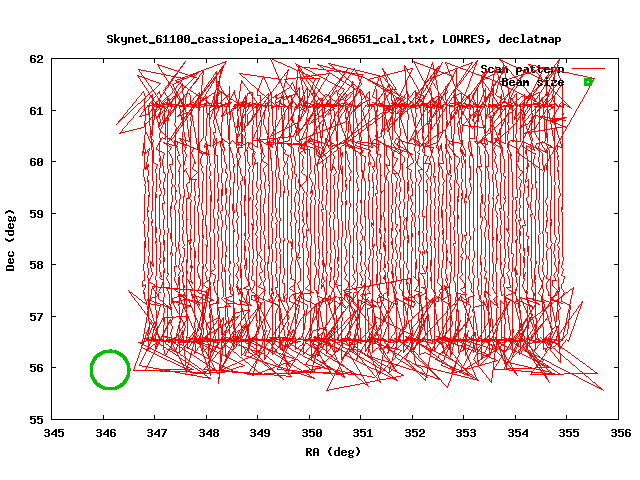Select the 'Beam size' legend label
This screenshot has height=480, width=640.
(532, 82)
